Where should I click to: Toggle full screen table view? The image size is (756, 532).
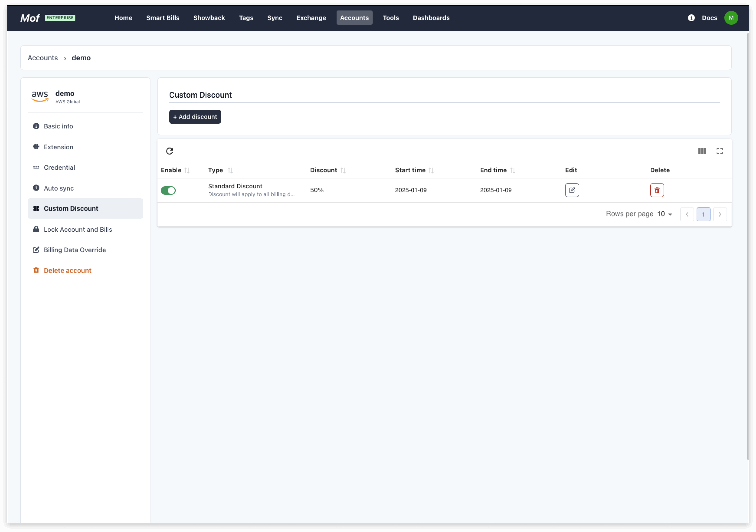click(x=719, y=151)
